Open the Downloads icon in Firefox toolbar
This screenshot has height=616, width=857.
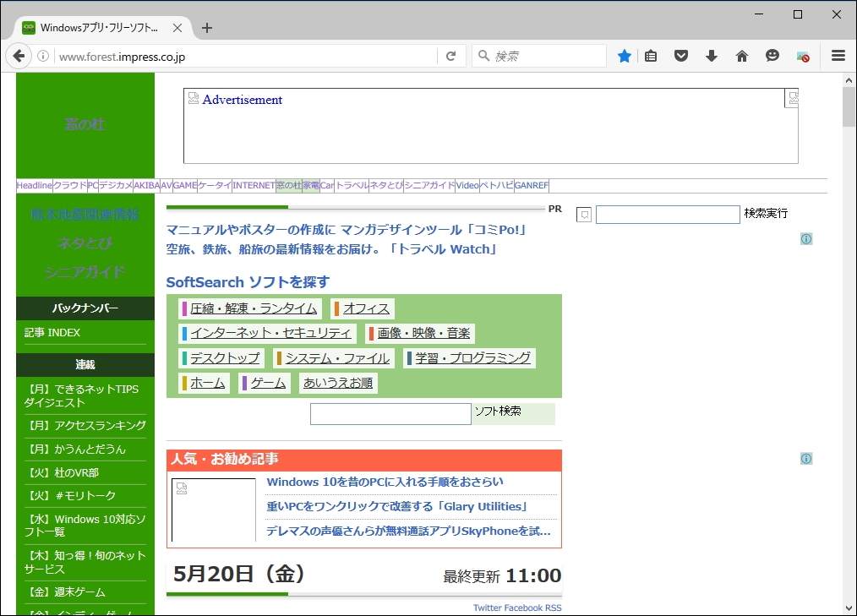click(x=712, y=55)
